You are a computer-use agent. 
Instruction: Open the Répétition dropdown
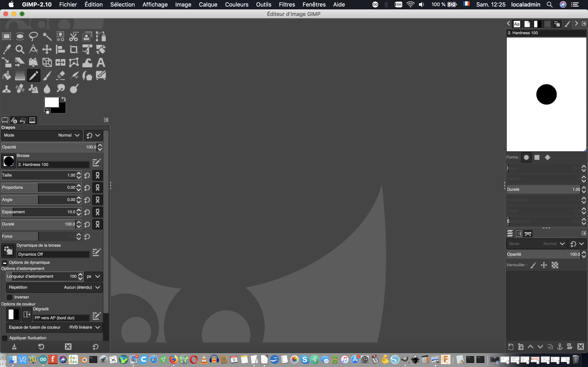pos(55,287)
